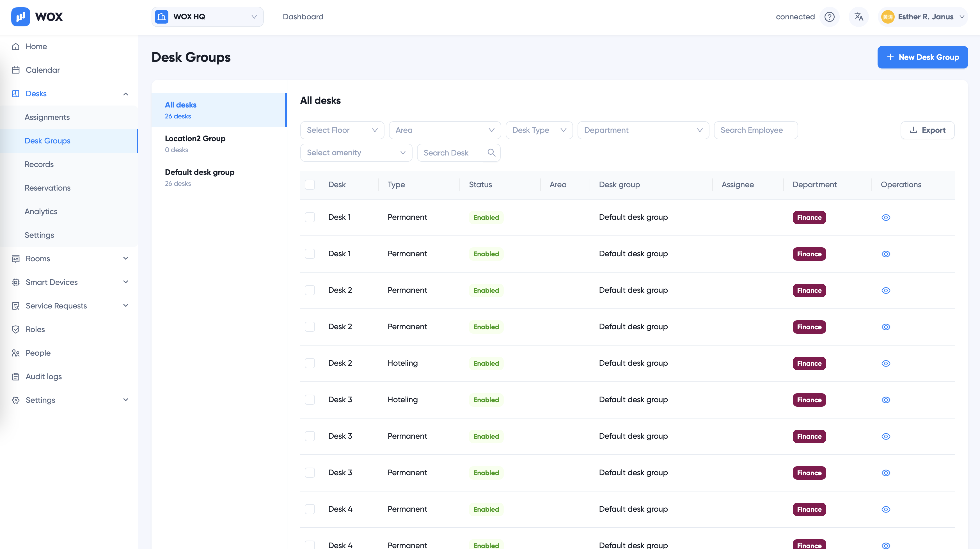
Task: Click the Desk column header
Action: click(337, 184)
